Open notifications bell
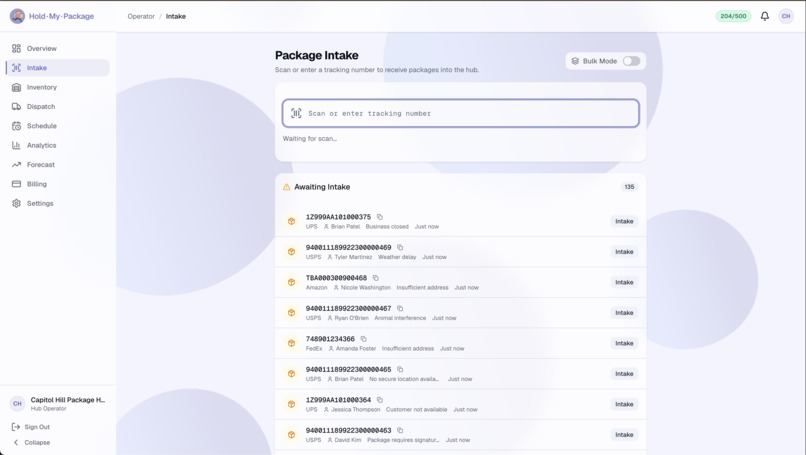This screenshot has width=806, height=455. tap(765, 16)
